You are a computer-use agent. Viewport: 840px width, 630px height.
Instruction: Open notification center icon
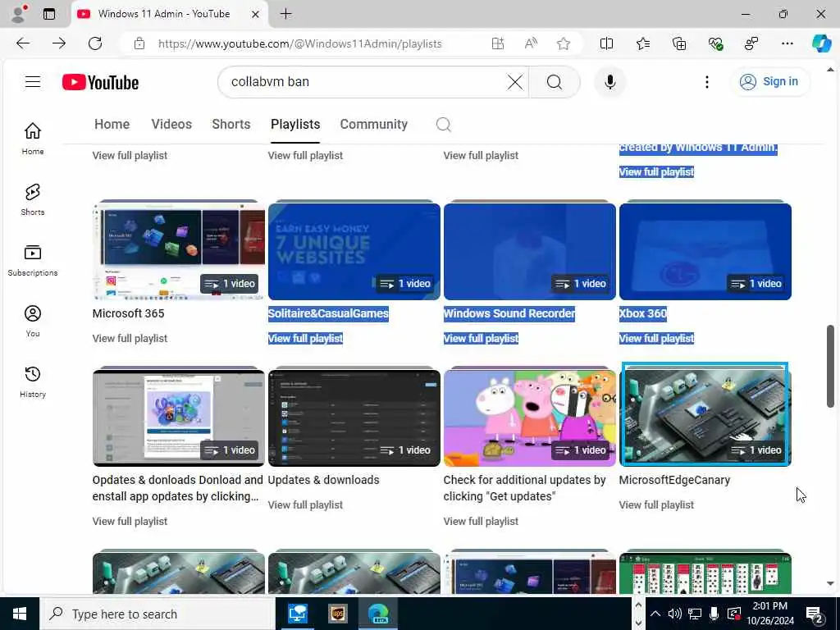815,614
